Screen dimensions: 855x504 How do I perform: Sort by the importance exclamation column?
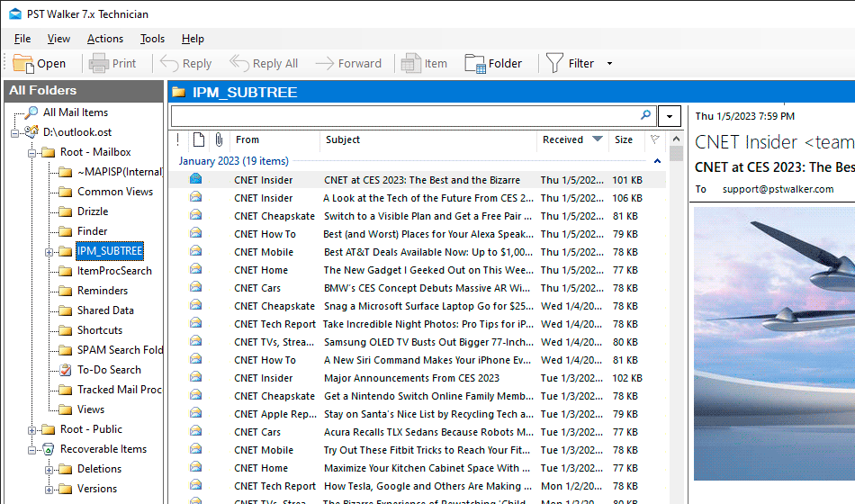[x=178, y=139]
